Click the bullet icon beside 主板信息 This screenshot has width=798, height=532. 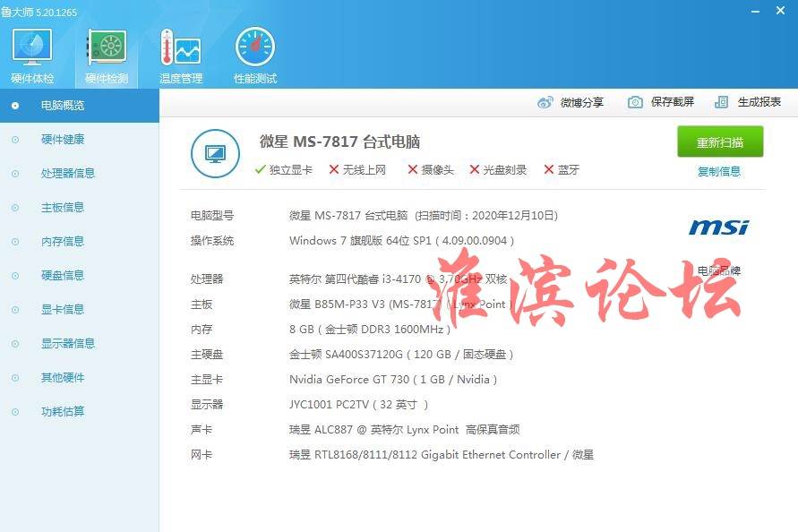pyautogui.click(x=15, y=208)
